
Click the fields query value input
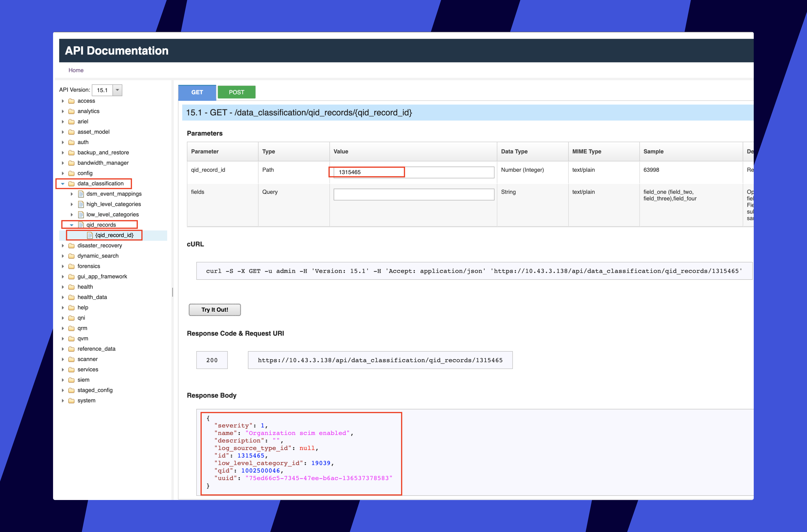pos(414,194)
